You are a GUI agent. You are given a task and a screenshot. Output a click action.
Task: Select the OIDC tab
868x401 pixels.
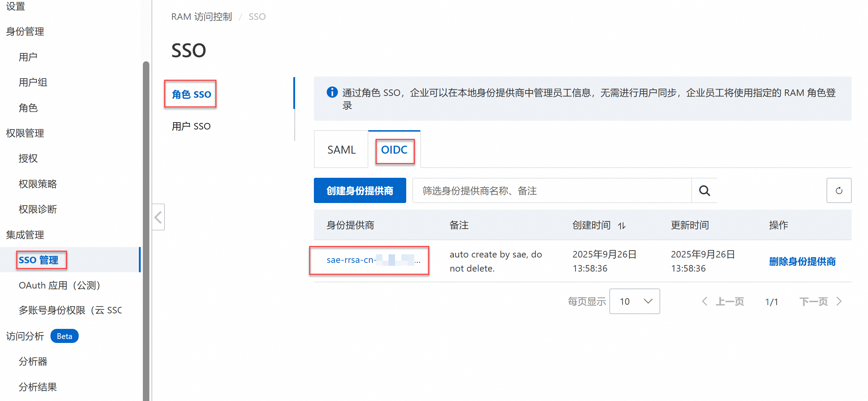click(x=394, y=150)
